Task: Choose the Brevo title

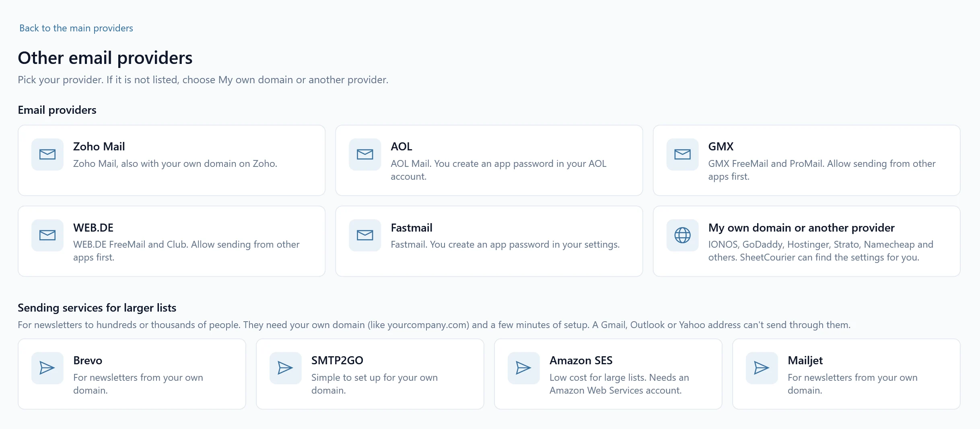Action: pos(88,360)
